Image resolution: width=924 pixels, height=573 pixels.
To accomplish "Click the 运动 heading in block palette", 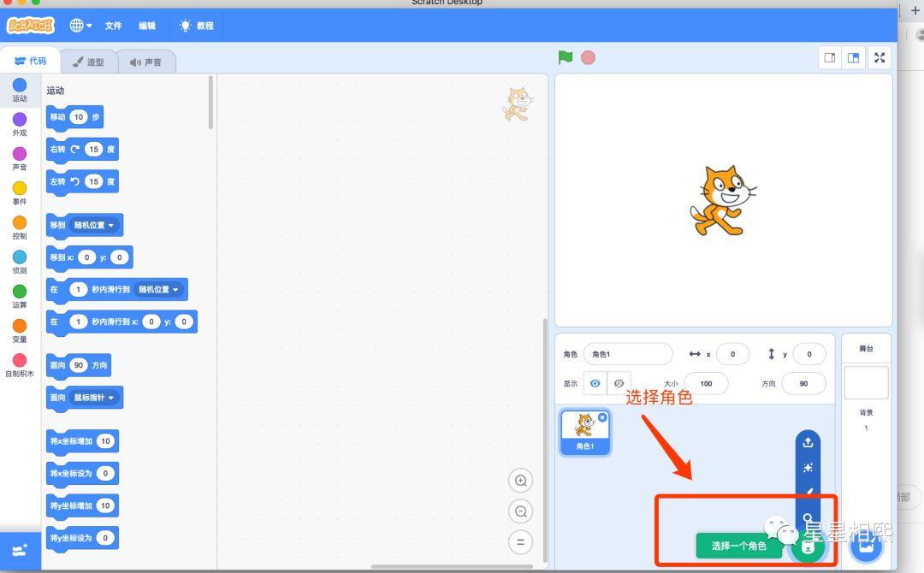I will click(56, 91).
